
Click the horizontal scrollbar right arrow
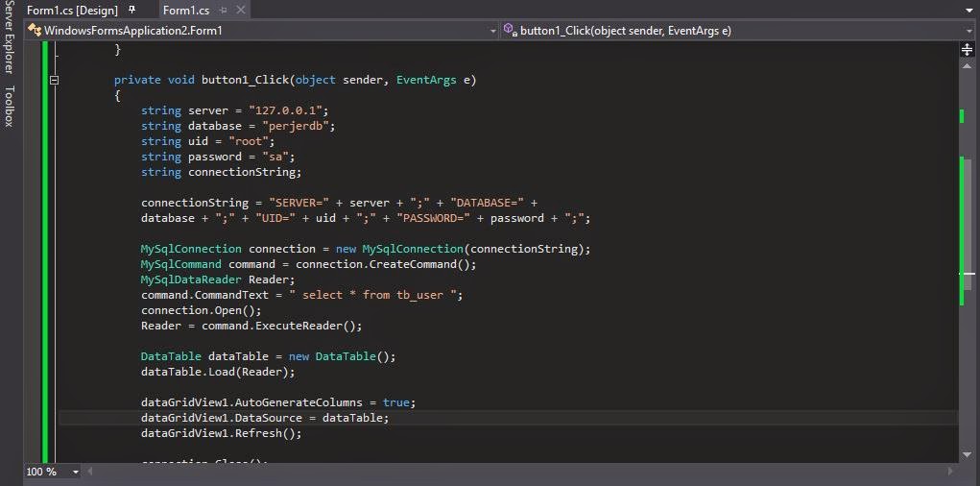pos(951,471)
